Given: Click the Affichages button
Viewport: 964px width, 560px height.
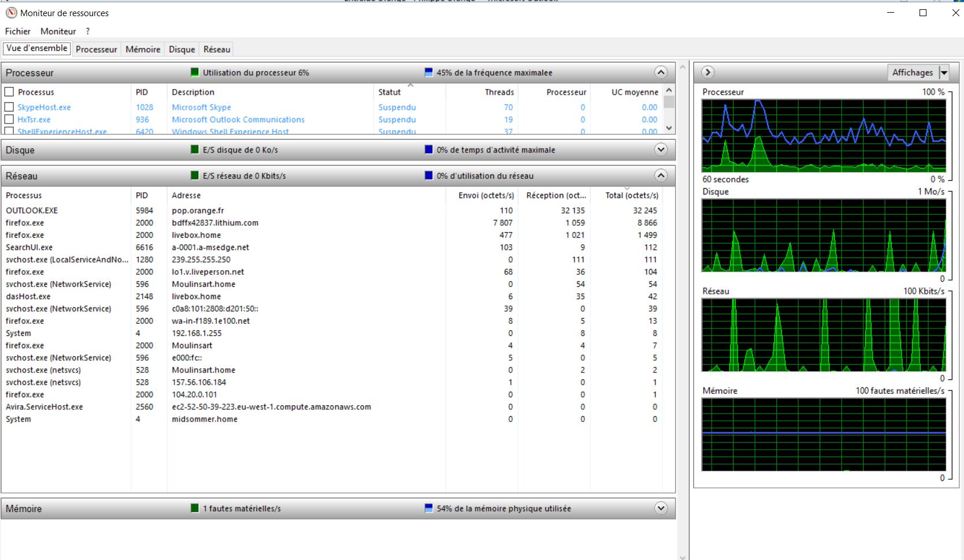Looking at the screenshot, I should click(912, 73).
